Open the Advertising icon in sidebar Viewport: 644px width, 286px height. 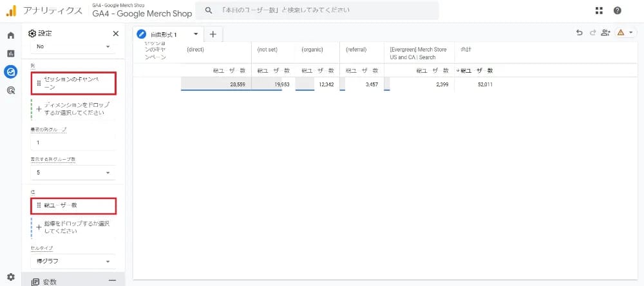(x=11, y=90)
